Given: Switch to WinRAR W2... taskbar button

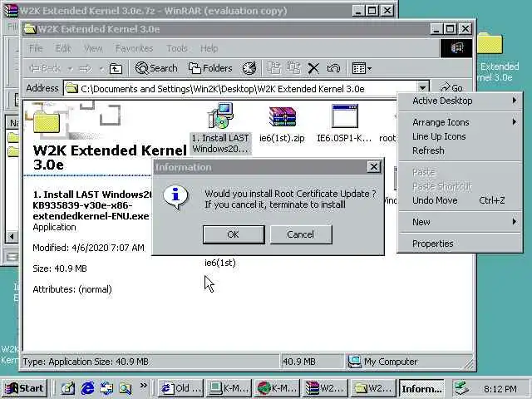Looking at the screenshot, I should coord(325,388).
